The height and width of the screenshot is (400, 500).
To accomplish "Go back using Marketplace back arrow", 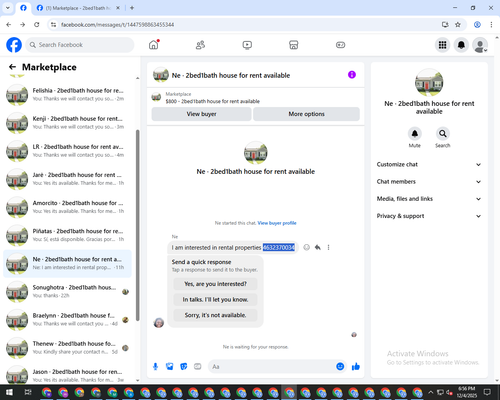I will (x=12, y=67).
